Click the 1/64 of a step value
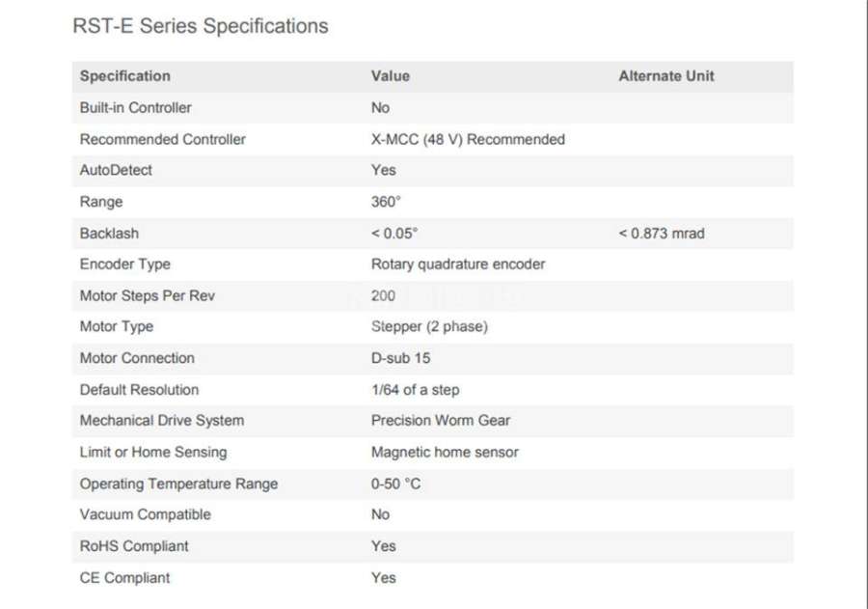 pos(415,390)
